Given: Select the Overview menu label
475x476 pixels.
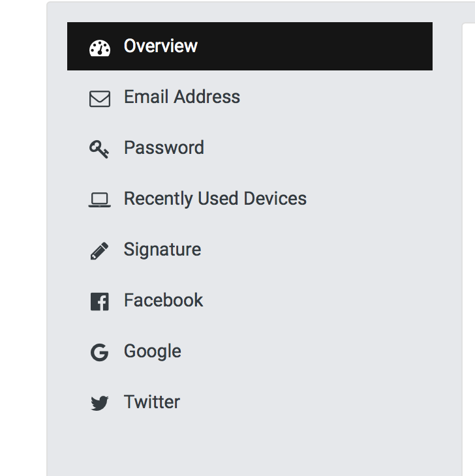Looking at the screenshot, I should pyautogui.click(x=161, y=46).
